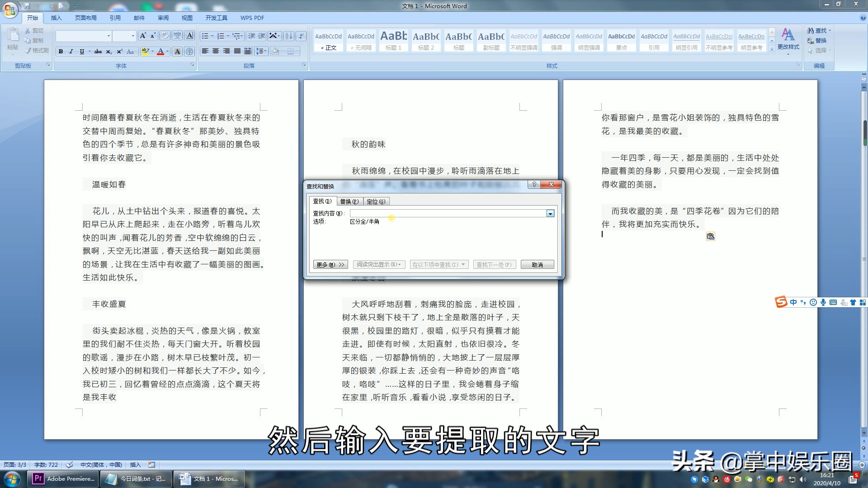This screenshot has height=488, width=868.
Task: Expand the 查找内容 history dropdown
Action: (x=550, y=213)
